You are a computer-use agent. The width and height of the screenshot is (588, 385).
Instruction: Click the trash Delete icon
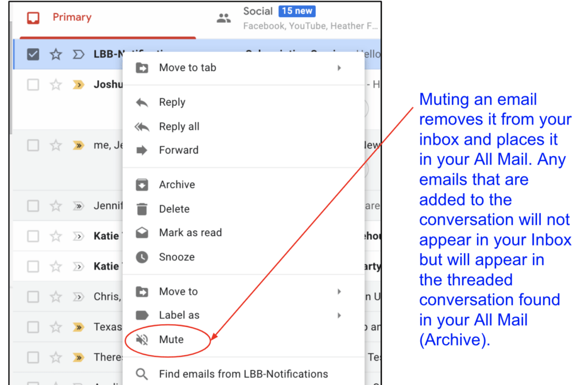coord(142,208)
